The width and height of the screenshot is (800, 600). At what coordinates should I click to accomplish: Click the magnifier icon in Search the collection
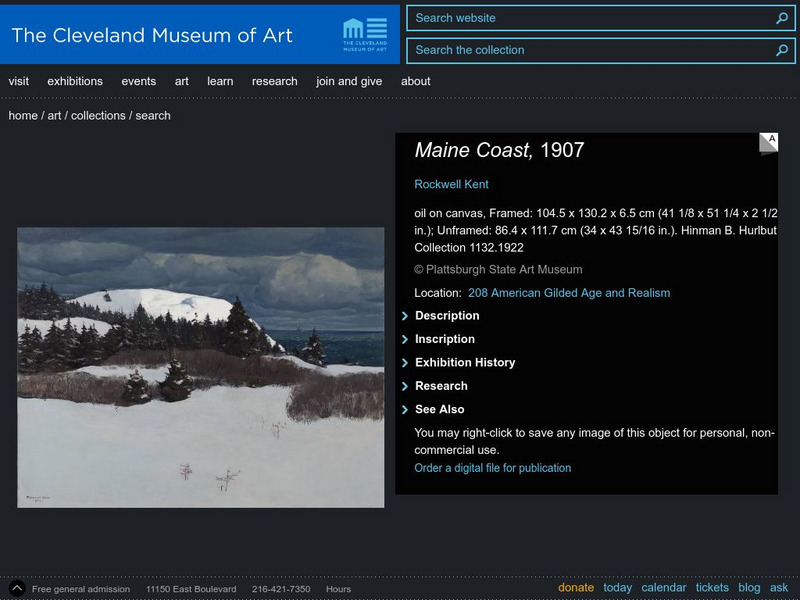pyautogui.click(x=782, y=50)
